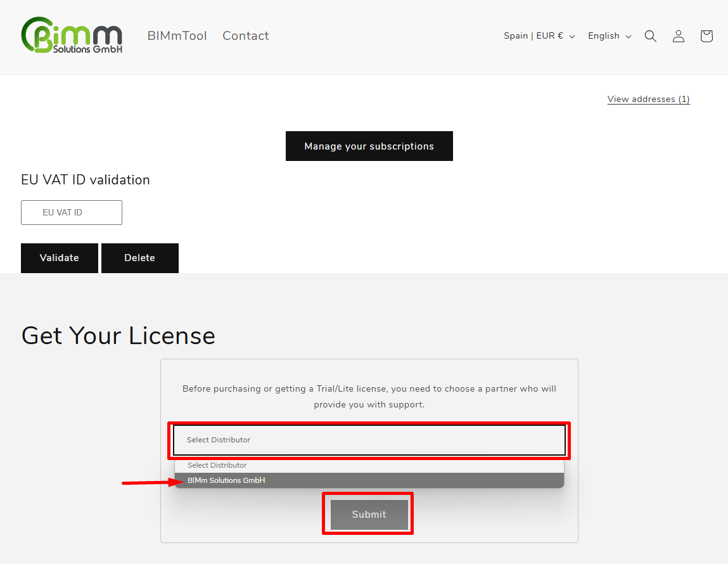Click the chevron beside English
Screen dimensions: 728x564
629,37
